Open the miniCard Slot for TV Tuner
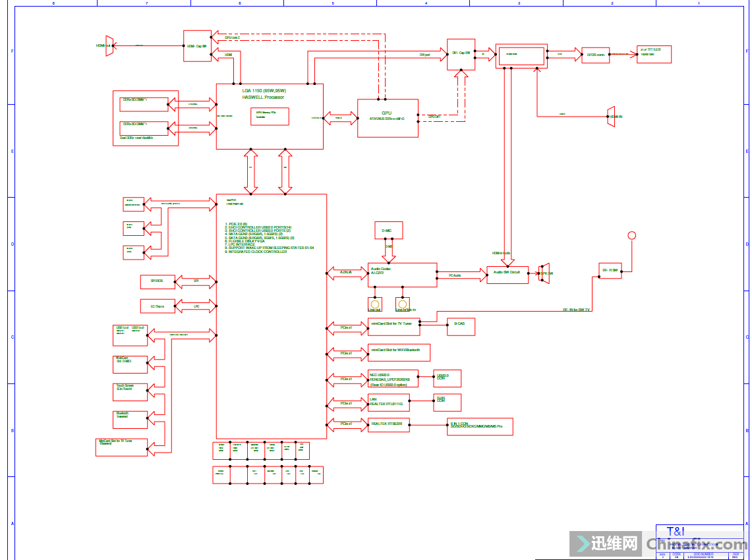 pos(394,326)
